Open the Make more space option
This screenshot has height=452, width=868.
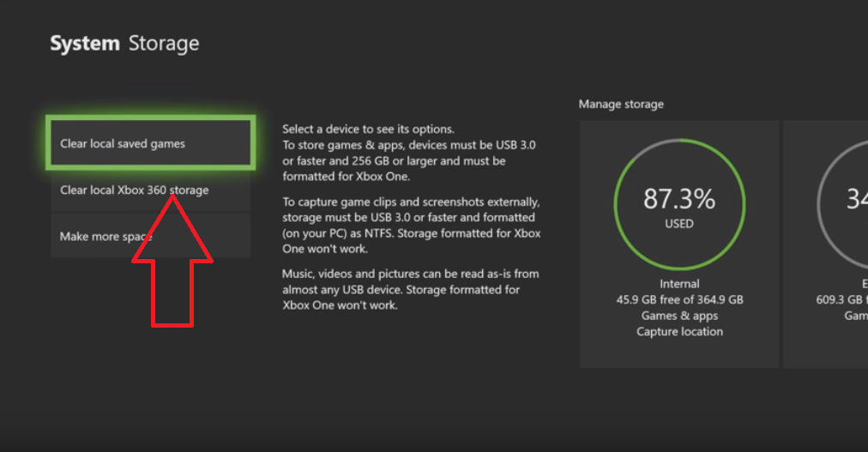point(150,236)
